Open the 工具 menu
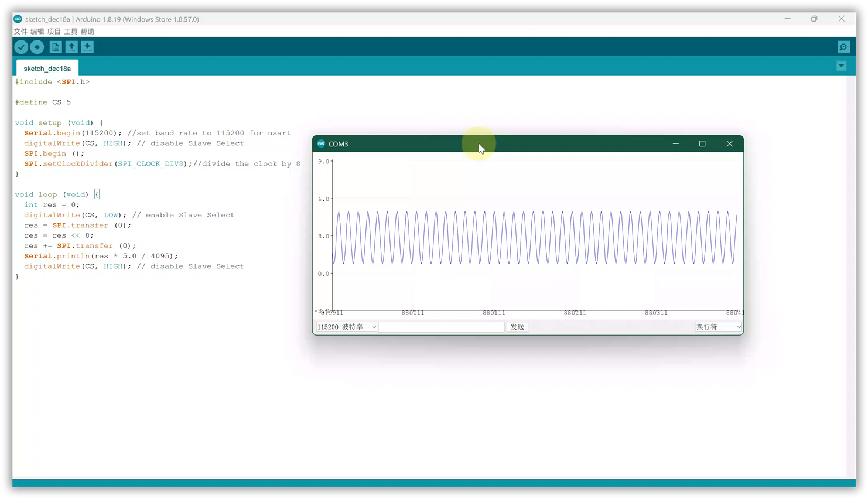This screenshot has width=868, height=499. tap(70, 32)
